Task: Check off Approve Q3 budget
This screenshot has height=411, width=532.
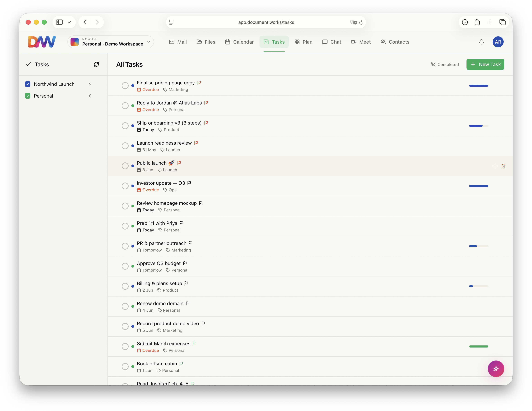Action: 125,266
